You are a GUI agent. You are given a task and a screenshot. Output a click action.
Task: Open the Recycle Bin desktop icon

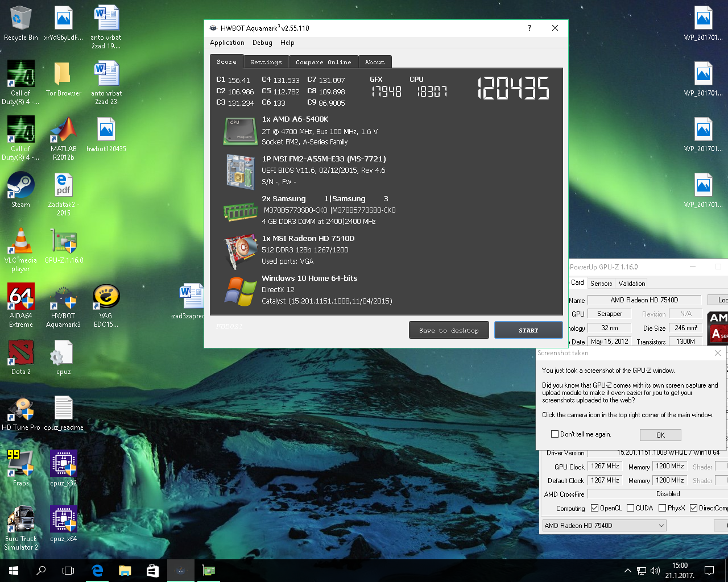21,23
